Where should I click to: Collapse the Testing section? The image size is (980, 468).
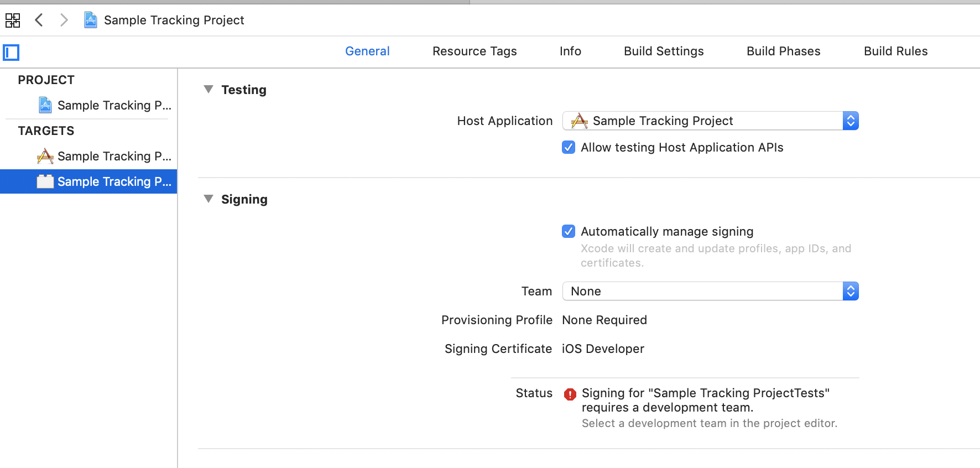coord(208,89)
